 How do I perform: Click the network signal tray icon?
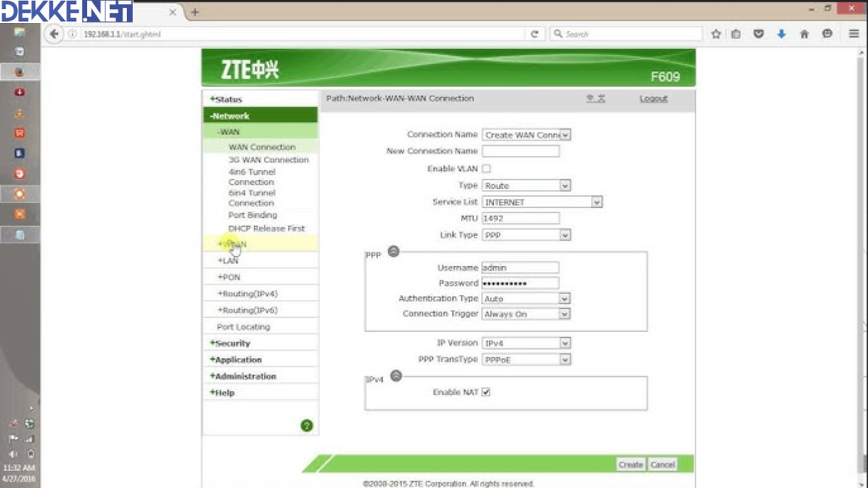coord(29,439)
